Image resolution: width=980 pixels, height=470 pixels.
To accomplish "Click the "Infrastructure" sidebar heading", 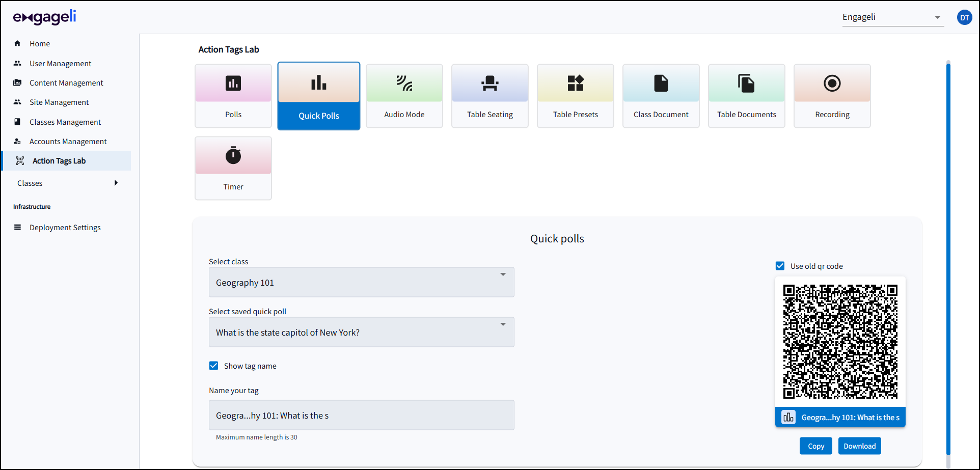I will click(x=32, y=207).
